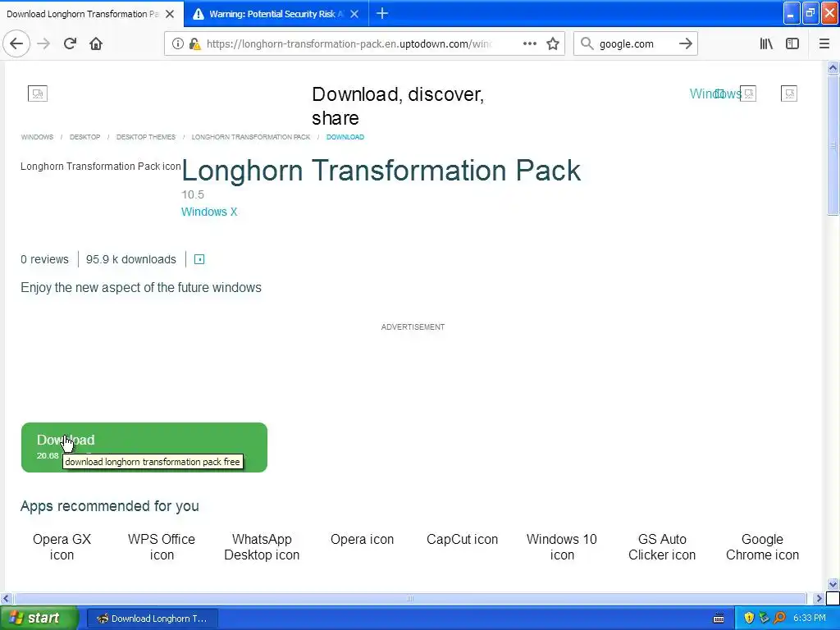
Task: Open the DESKTOP THEMES breadcrumb
Action: point(146,137)
